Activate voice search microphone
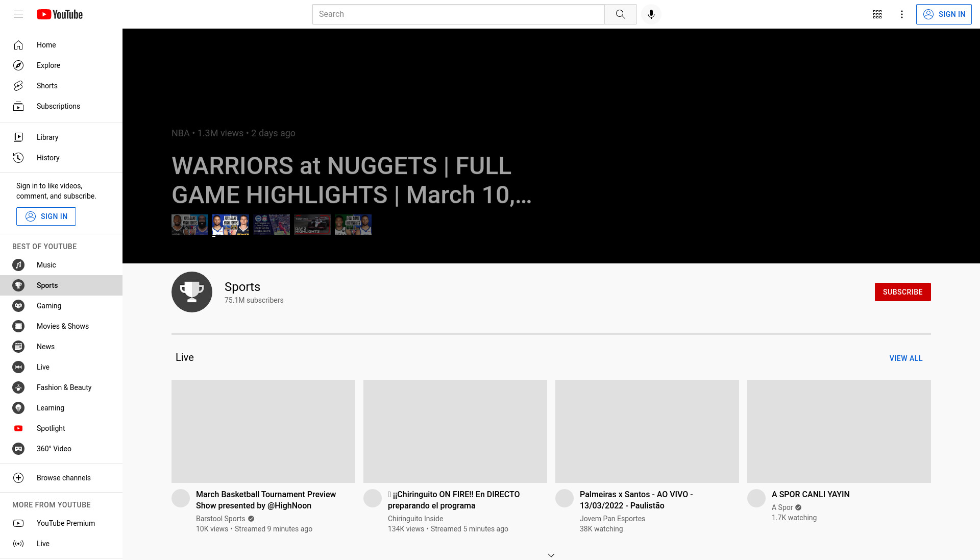The height and width of the screenshot is (560, 980). (x=651, y=14)
